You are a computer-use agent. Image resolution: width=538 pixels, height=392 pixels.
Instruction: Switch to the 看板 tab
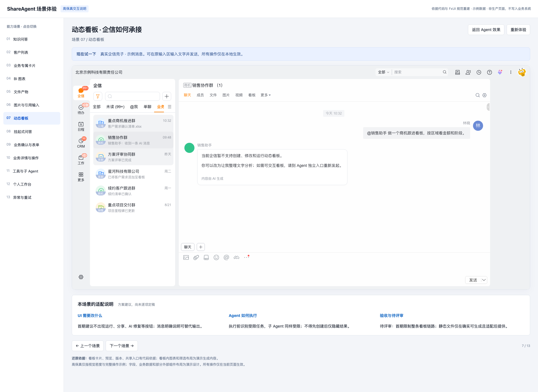[252, 95]
